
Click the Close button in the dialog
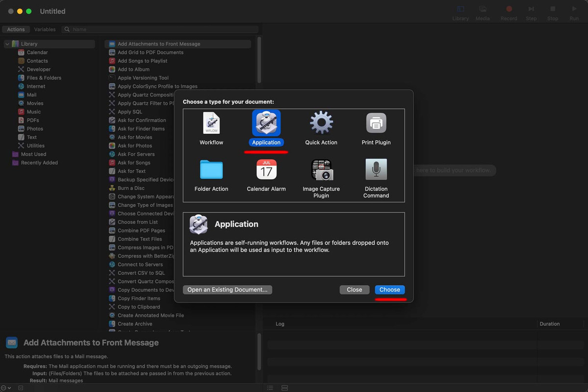coord(355,290)
